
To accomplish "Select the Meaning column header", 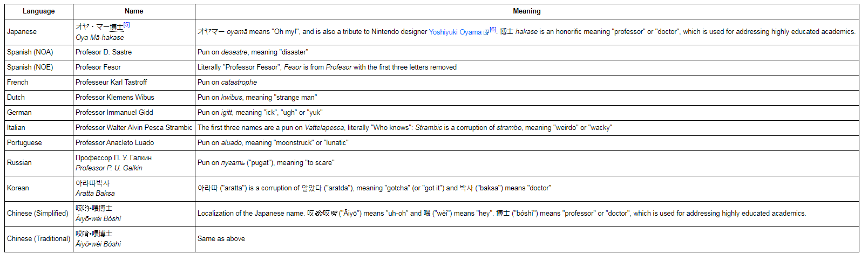I will 527,11.
